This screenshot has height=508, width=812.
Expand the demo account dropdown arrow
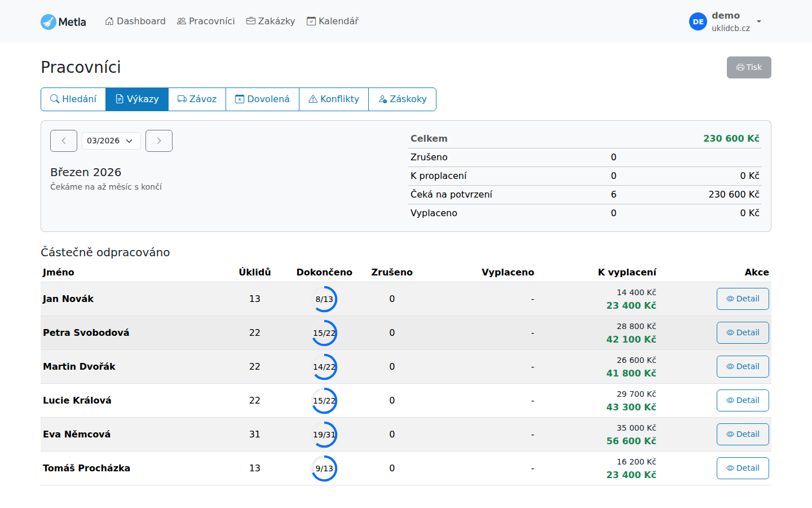759,21
